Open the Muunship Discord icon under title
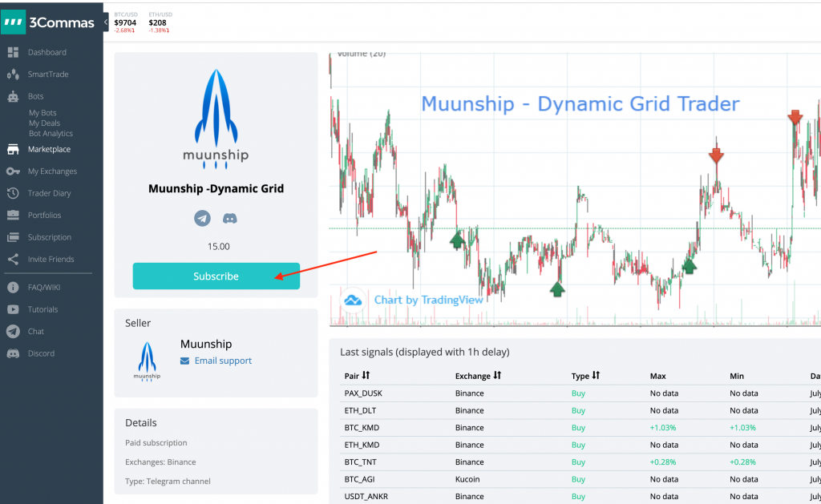 pos(230,218)
